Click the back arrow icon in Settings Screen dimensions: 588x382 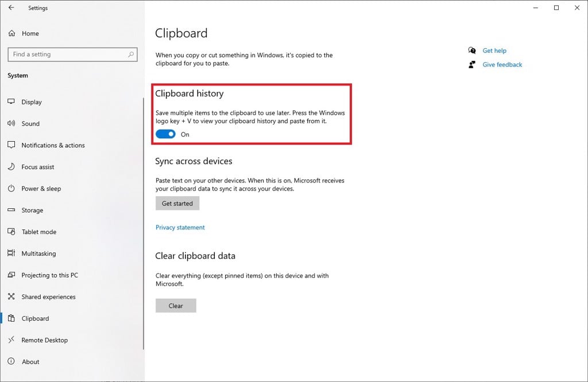11,7
